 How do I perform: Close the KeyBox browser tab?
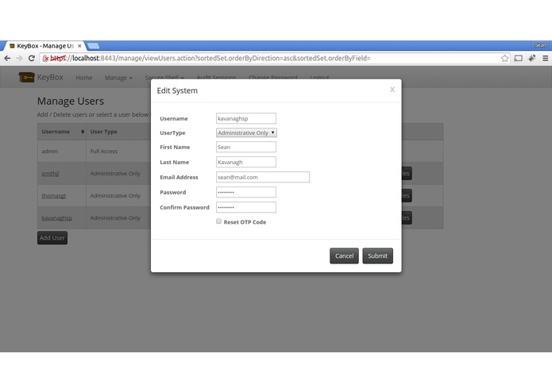[x=79, y=46]
